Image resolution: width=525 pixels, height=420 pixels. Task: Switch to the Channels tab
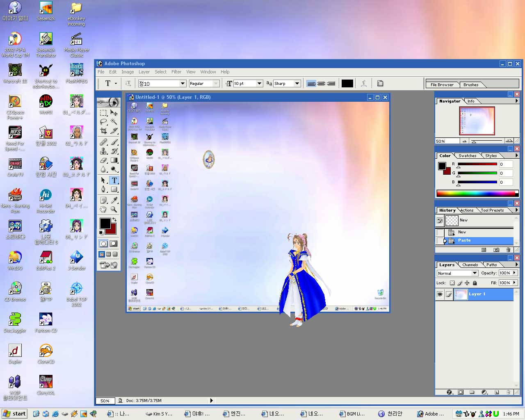(470, 265)
